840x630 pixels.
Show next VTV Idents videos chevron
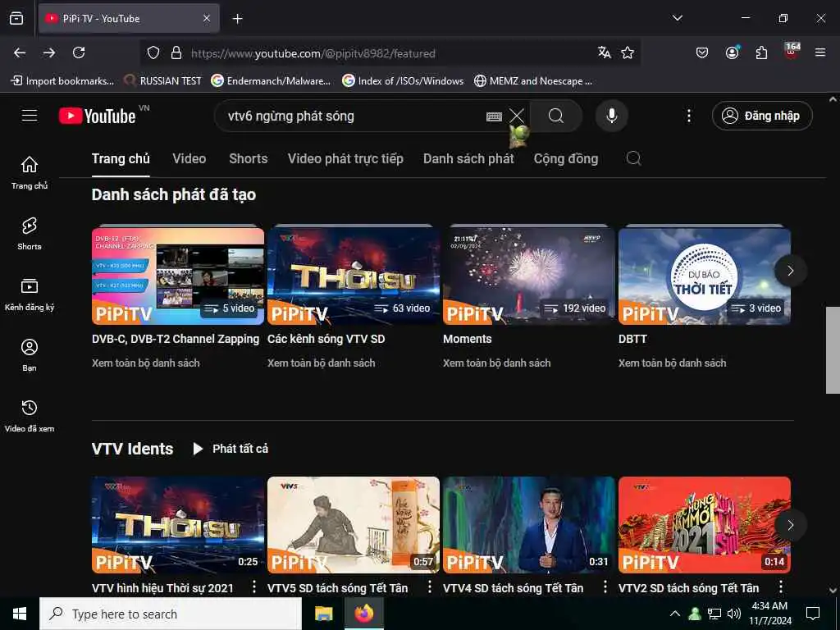790,524
